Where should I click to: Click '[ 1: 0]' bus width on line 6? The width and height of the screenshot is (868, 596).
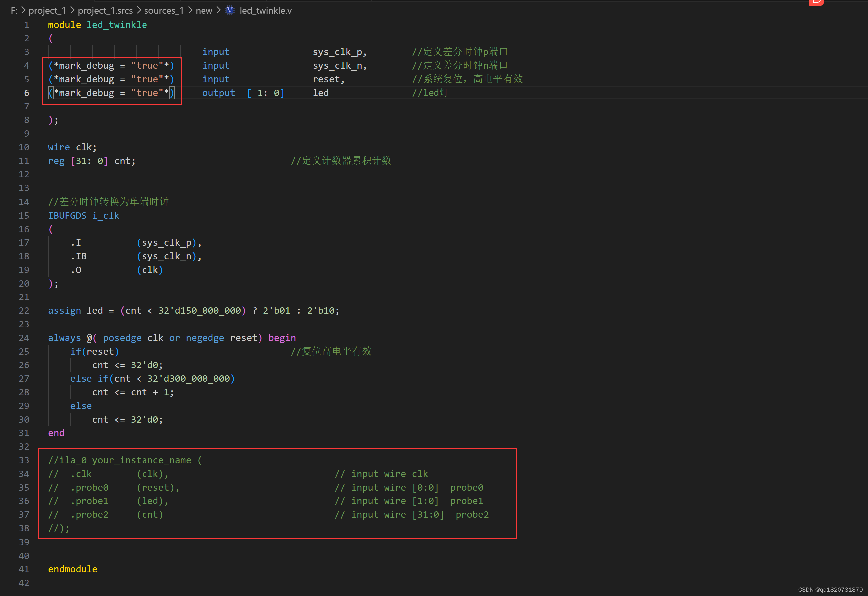click(265, 93)
